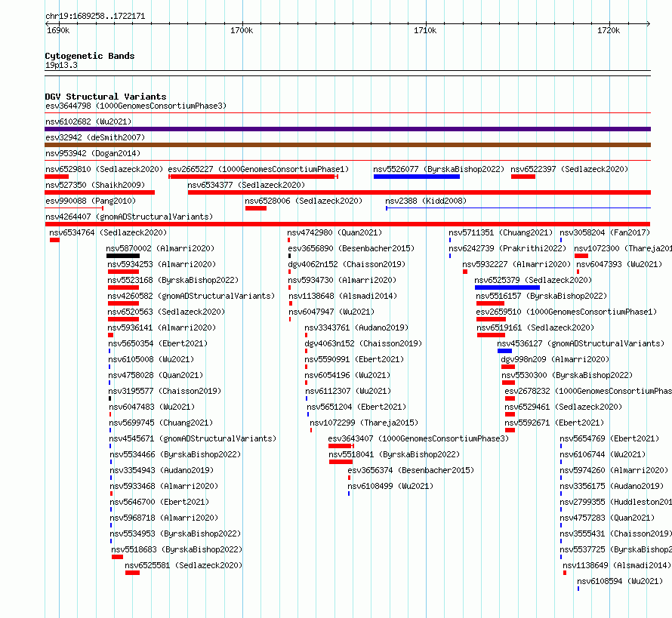Viewport: 672px width, 618px height.
Task: Open nsv6534764 (Sedlazeck2020) variant
Action: 108,232
